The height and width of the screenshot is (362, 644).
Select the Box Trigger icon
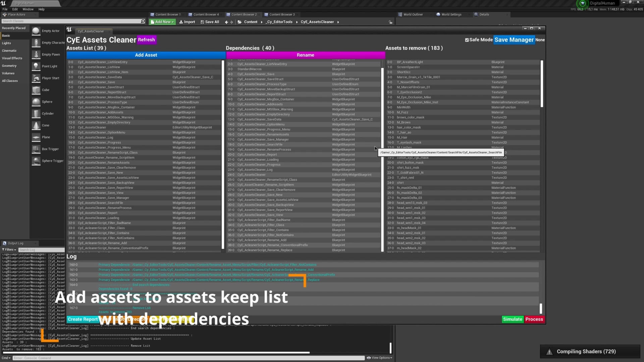click(36, 148)
